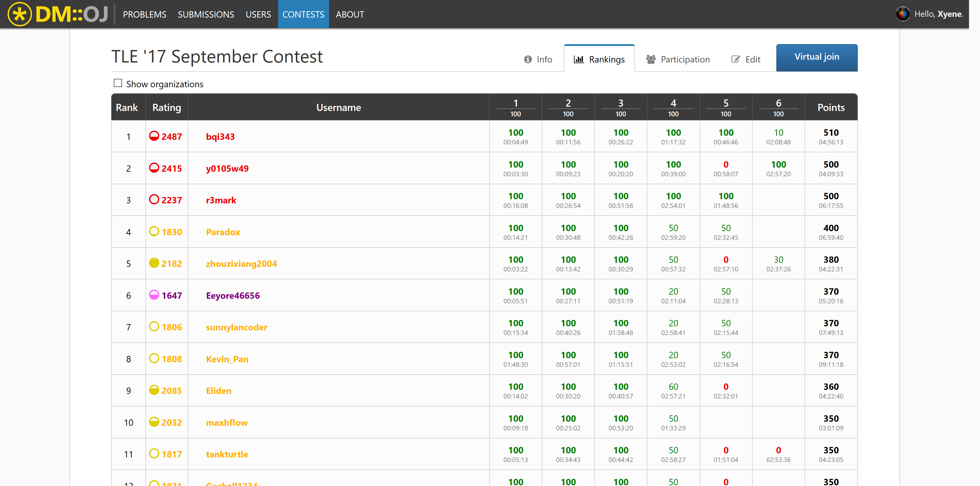
Task: Click the Info tab's info icon
Action: coord(528,59)
